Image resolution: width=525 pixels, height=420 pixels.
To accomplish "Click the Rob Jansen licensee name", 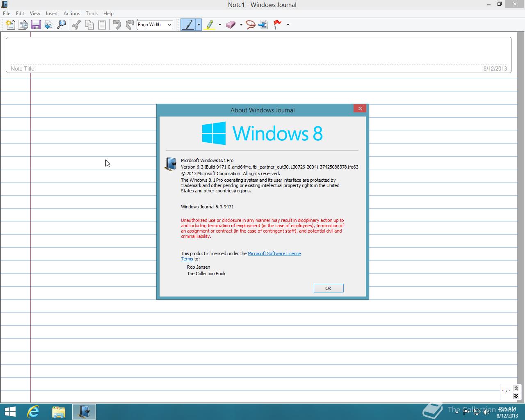I will point(199,267).
